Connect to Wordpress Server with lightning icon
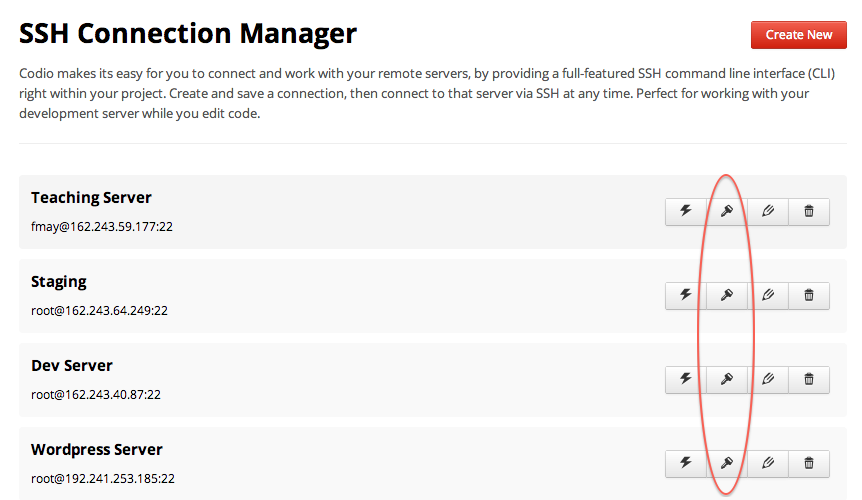The image size is (862, 500). [x=686, y=464]
